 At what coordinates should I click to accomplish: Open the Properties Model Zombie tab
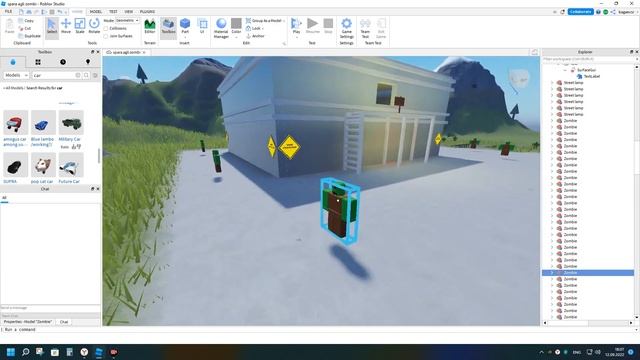pyautogui.click(x=28, y=322)
